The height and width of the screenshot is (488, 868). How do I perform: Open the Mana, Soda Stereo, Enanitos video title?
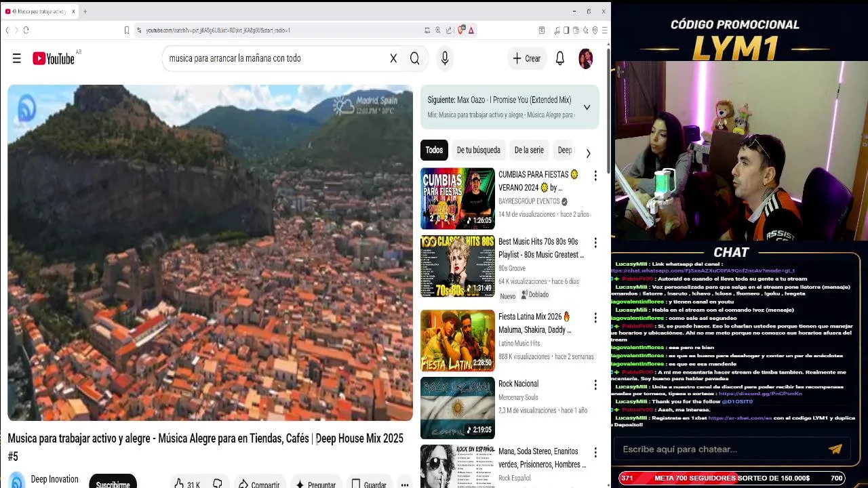(542, 458)
